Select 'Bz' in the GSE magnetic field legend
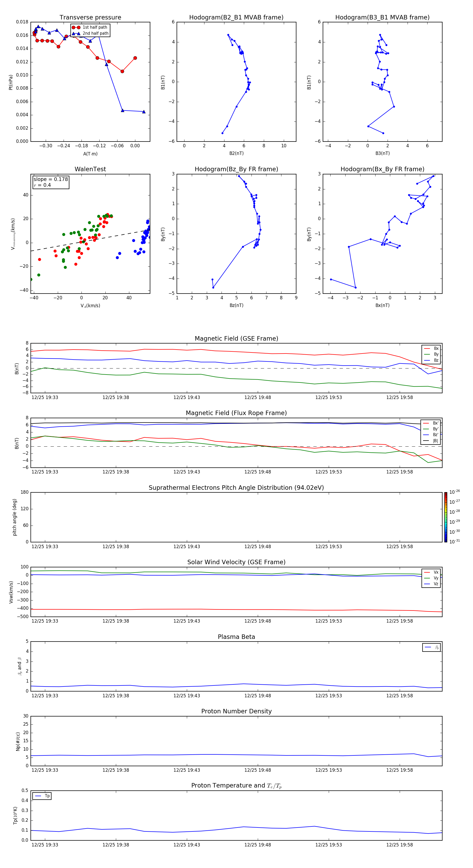The width and height of the screenshot is (473, 868). (x=431, y=361)
